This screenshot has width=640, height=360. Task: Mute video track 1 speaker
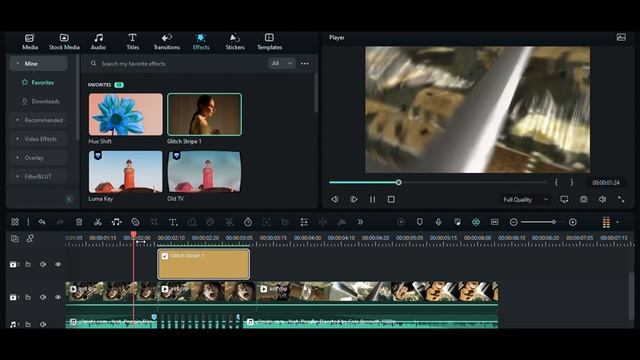[43, 297]
